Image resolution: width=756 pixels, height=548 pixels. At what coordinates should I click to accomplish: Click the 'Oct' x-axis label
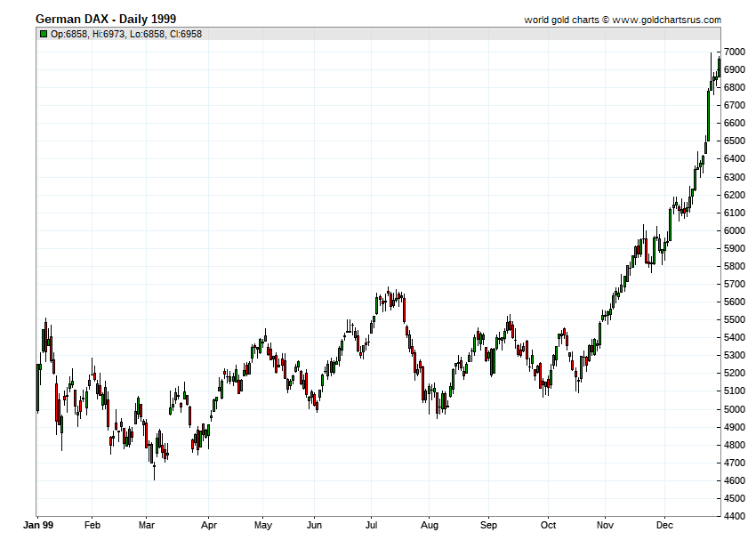[x=548, y=526]
